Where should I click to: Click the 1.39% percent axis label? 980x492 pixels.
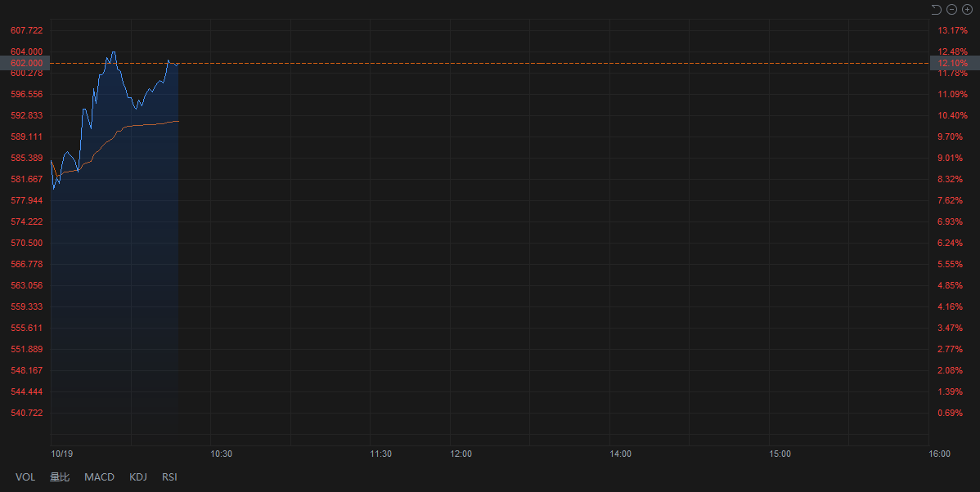[950, 391]
